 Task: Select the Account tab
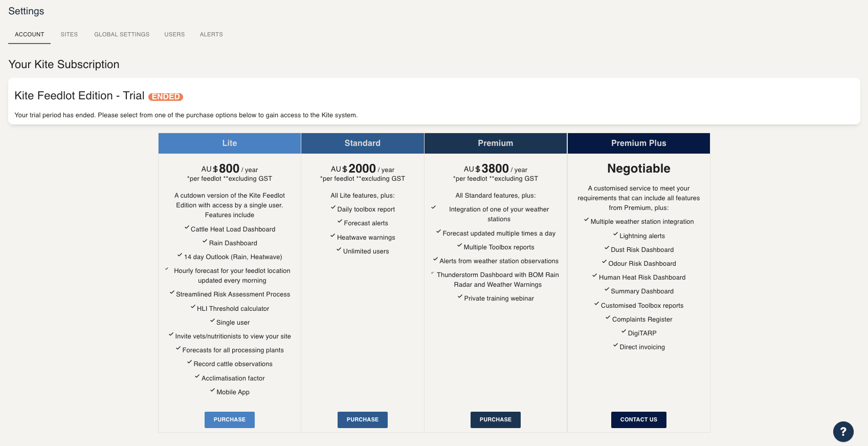pyautogui.click(x=30, y=34)
